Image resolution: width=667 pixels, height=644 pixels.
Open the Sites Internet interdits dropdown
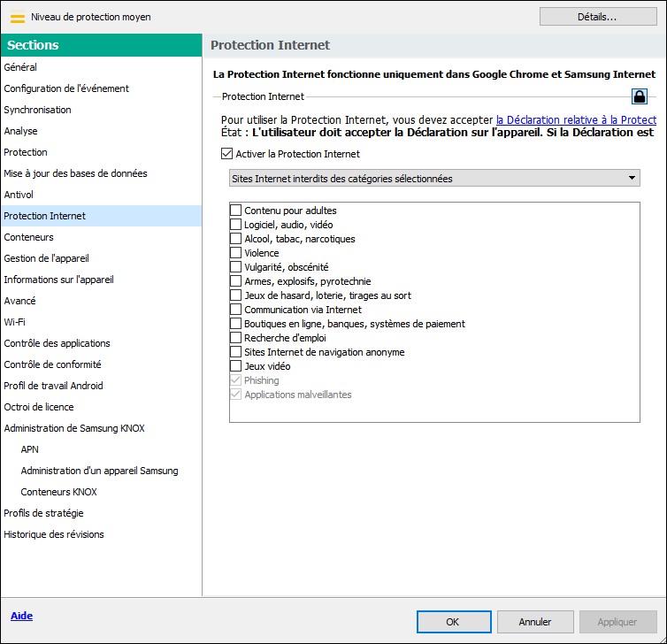coord(433,179)
